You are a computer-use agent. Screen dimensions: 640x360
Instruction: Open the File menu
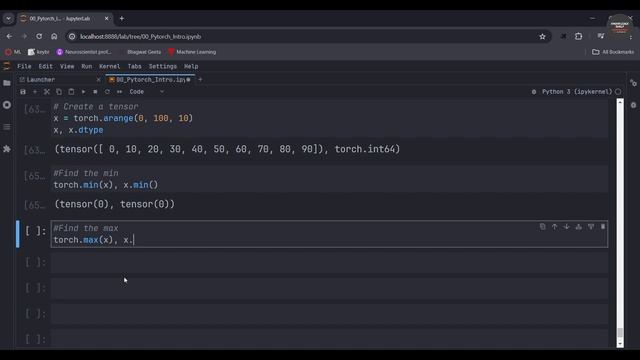(x=24, y=67)
